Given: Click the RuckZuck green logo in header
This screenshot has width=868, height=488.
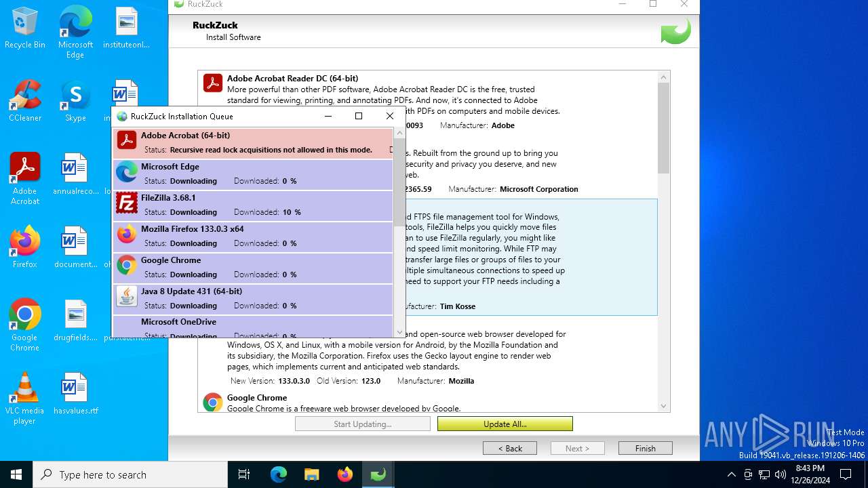Looking at the screenshot, I should tap(675, 31).
